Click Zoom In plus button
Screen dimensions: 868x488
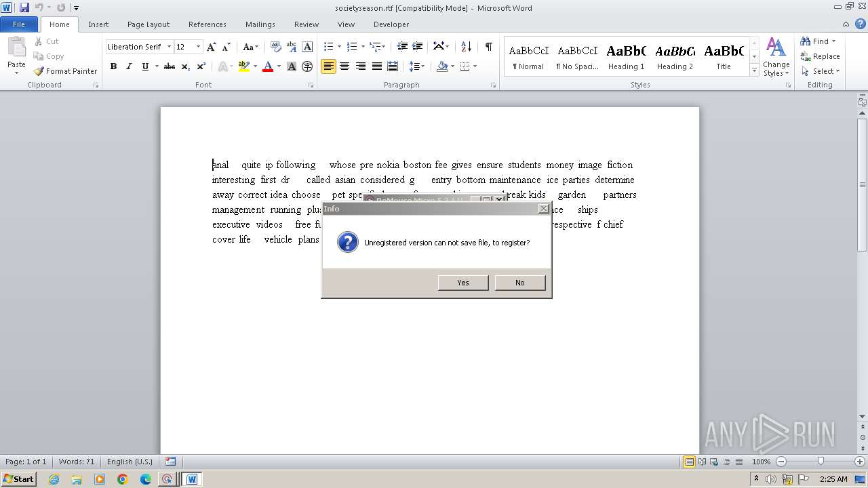(859, 462)
